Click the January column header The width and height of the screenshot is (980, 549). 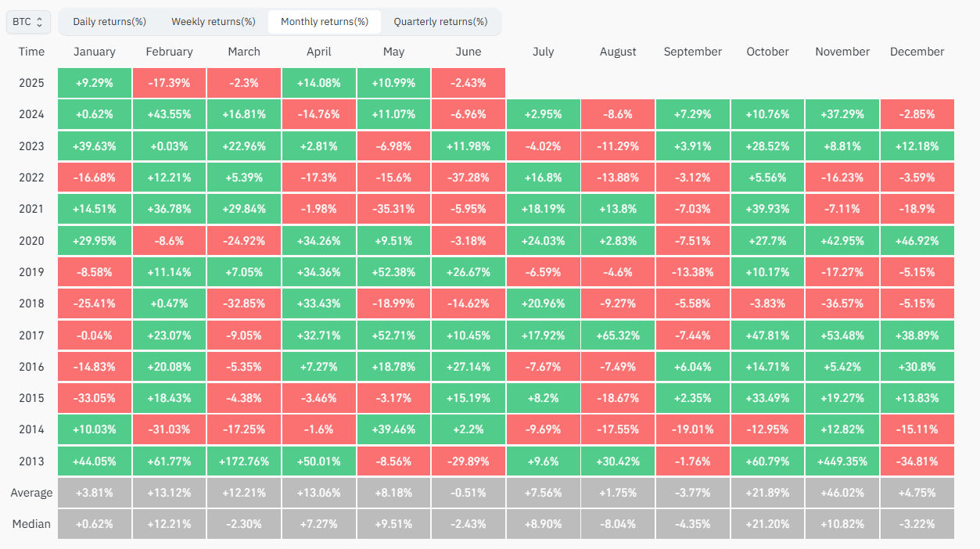pyautogui.click(x=95, y=52)
